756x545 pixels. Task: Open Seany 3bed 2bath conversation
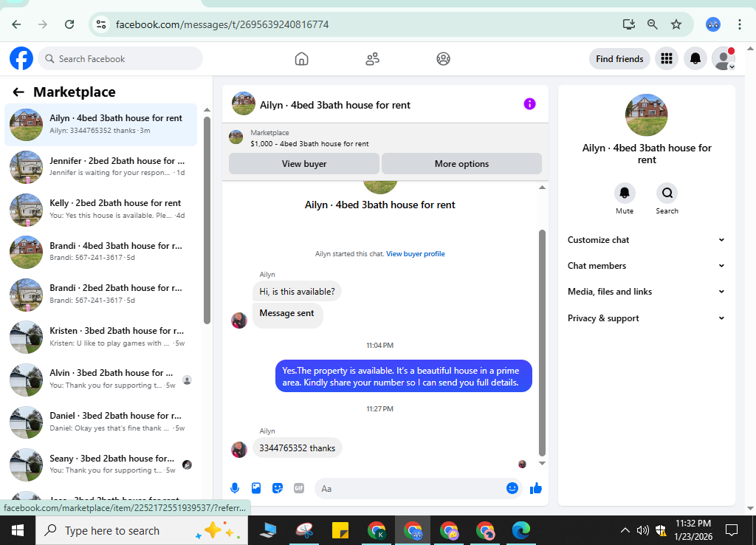point(100,464)
